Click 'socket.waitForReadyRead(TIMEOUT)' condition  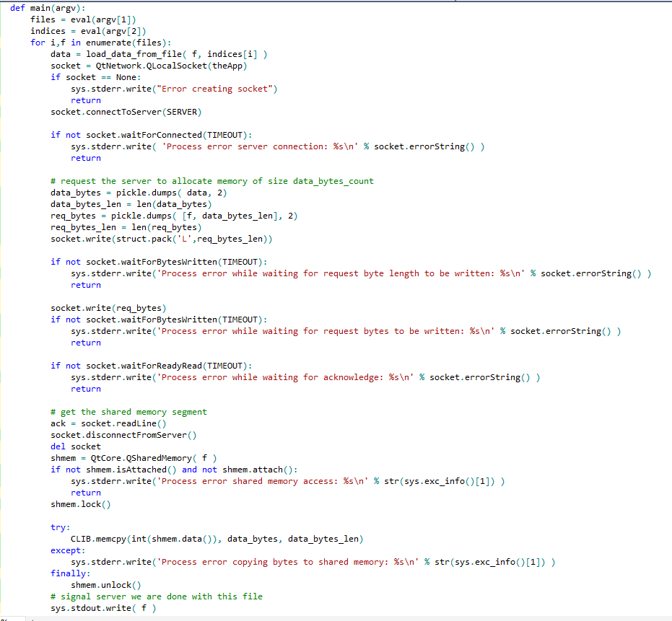click(167, 366)
